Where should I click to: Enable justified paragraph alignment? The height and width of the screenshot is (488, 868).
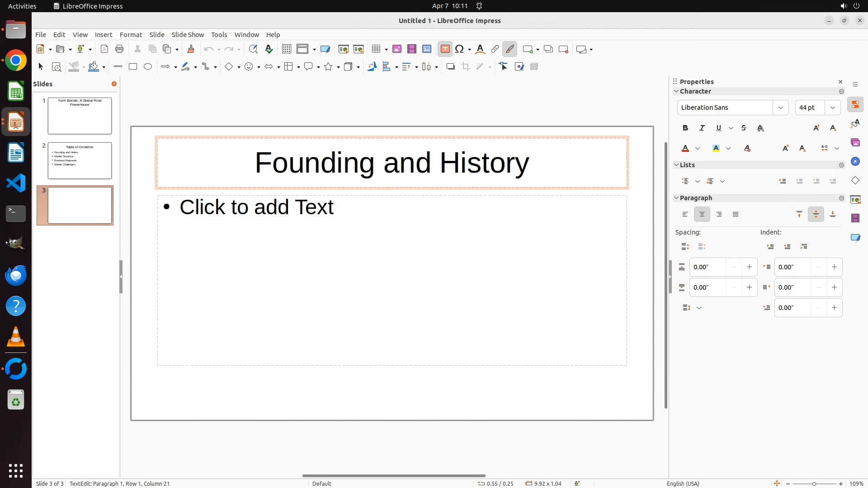736,215
